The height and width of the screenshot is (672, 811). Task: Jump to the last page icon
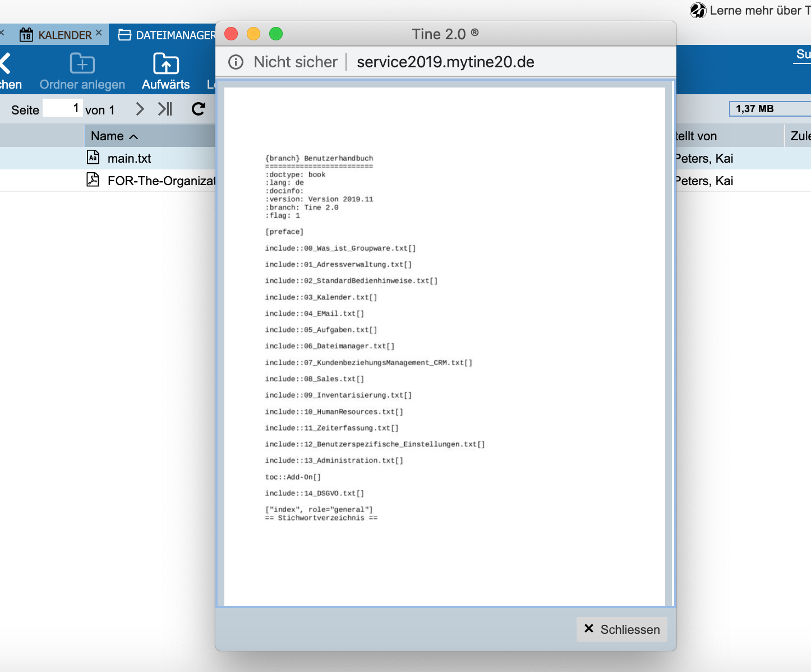[165, 109]
